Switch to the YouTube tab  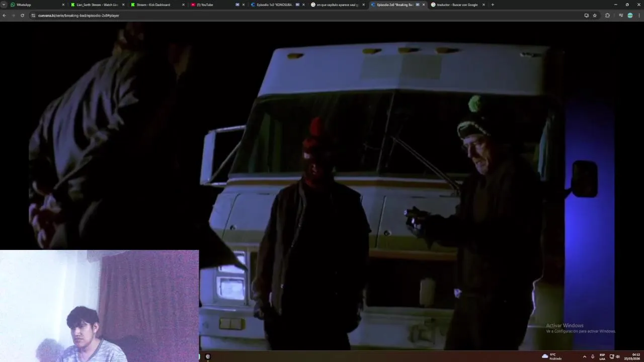click(217, 5)
